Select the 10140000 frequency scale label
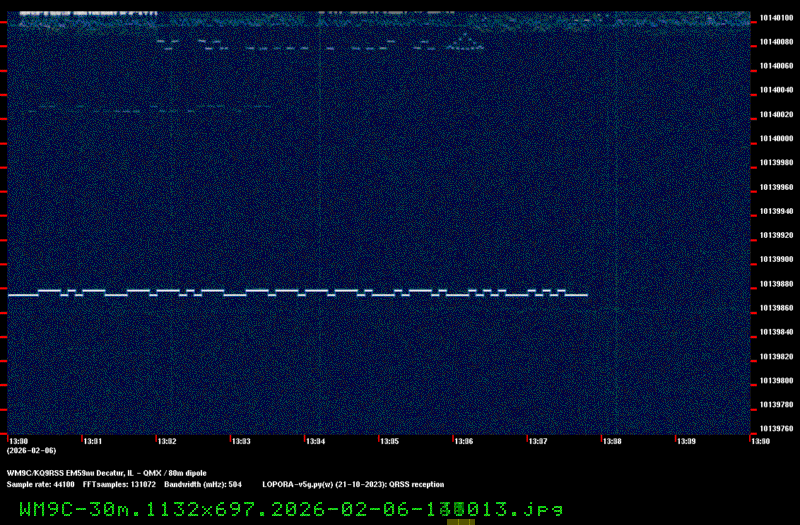 click(776, 139)
